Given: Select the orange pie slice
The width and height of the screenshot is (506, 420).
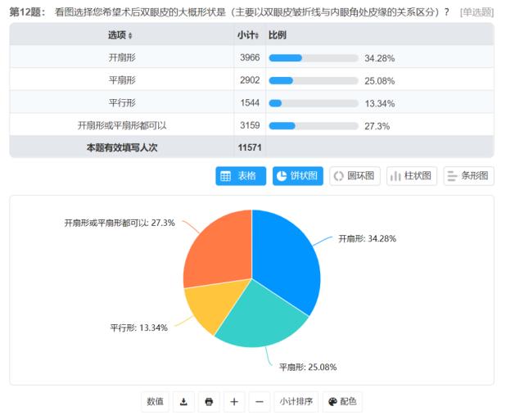Looking at the screenshot, I should pyautogui.click(x=219, y=251).
